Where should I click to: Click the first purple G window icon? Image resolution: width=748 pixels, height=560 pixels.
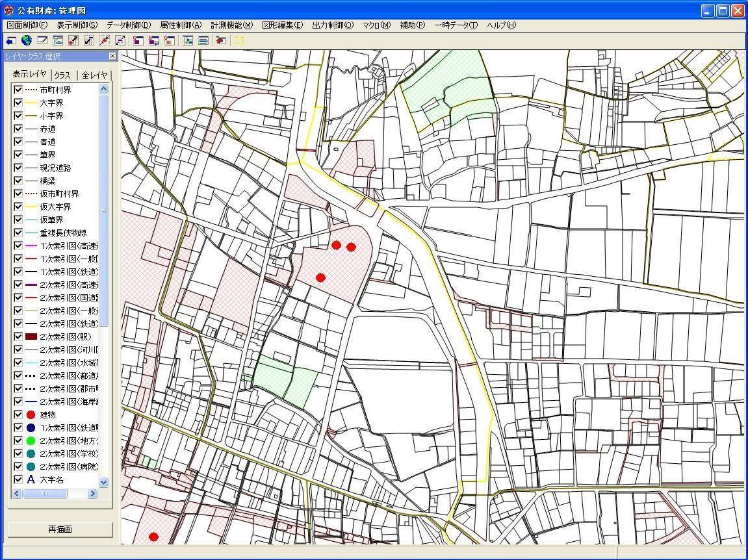[138, 40]
